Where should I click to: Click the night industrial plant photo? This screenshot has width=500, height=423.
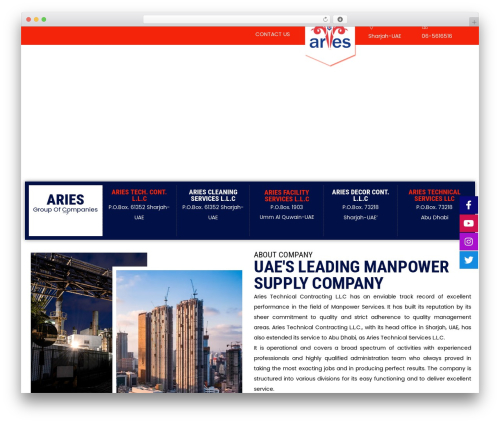coord(72,323)
